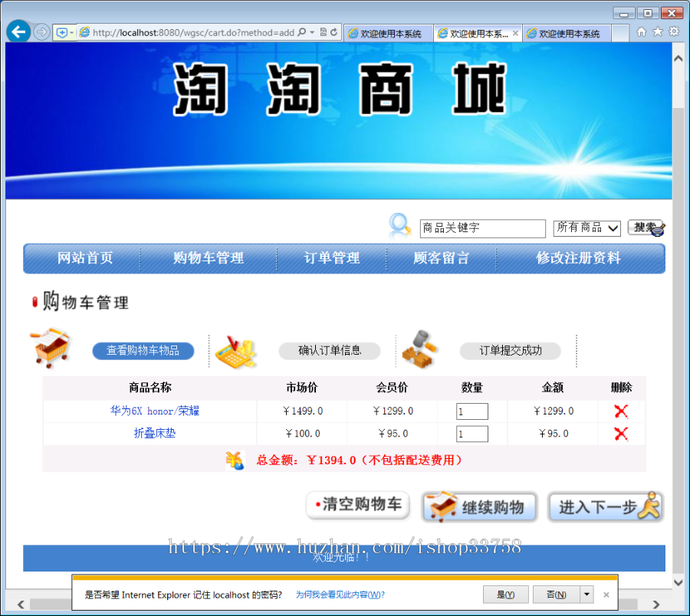Select the shopping cart icon beside 查看购物车物品

[x=50, y=349]
